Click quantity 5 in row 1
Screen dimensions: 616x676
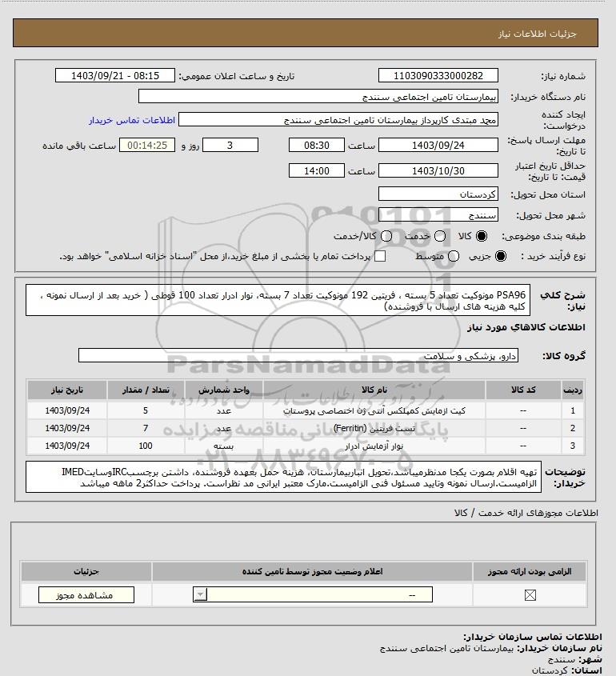[146, 410]
